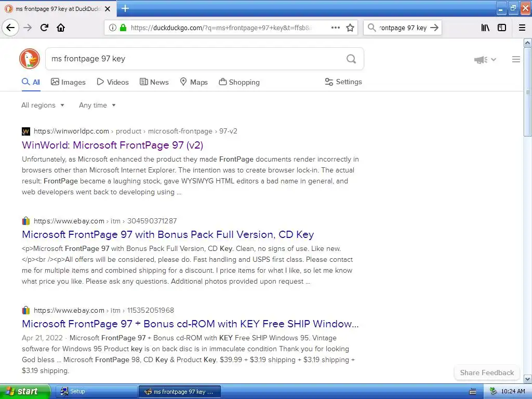532x399 pixels.
Task: Select the ms frontpage 97 key browser tab
Action: point(58,9)
